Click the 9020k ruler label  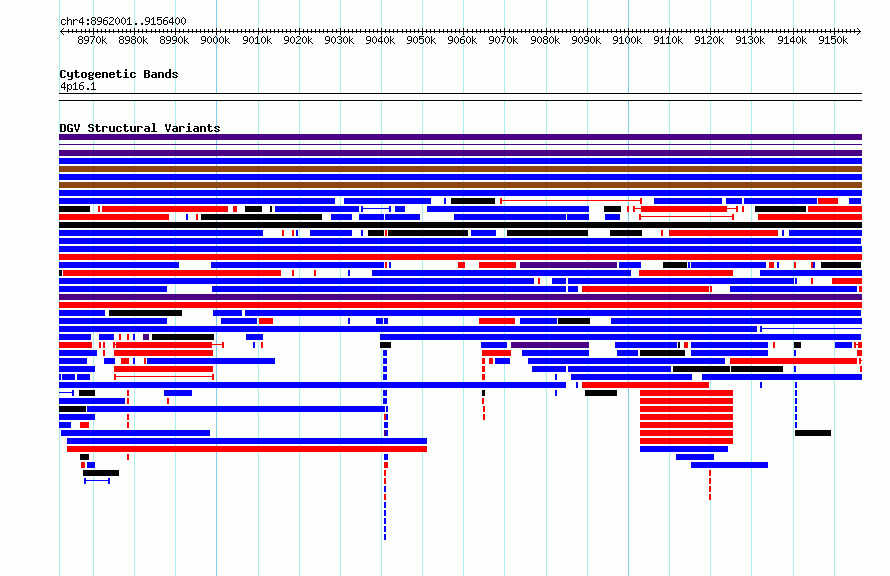click(x=298, y=40)
